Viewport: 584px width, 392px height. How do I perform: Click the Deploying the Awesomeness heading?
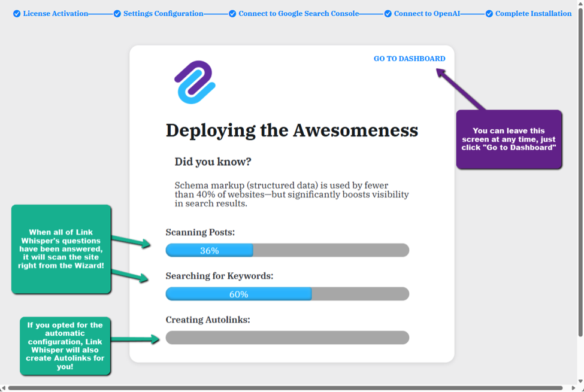[292, 130]
